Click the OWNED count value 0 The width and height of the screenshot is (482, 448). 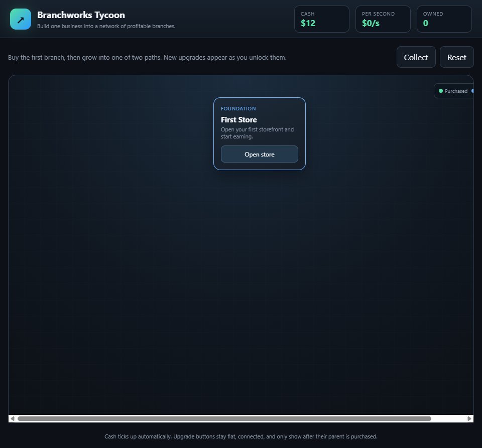click(425, 24)
